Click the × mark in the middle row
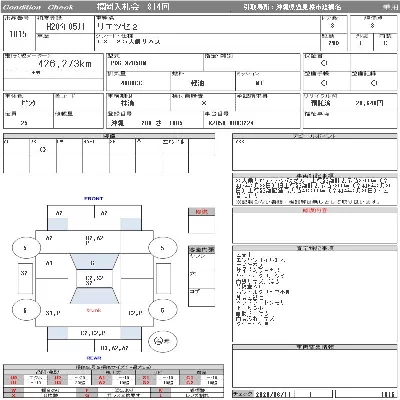Image resolution: width=400 pixels, height=400 pixels. coord(204,103)
